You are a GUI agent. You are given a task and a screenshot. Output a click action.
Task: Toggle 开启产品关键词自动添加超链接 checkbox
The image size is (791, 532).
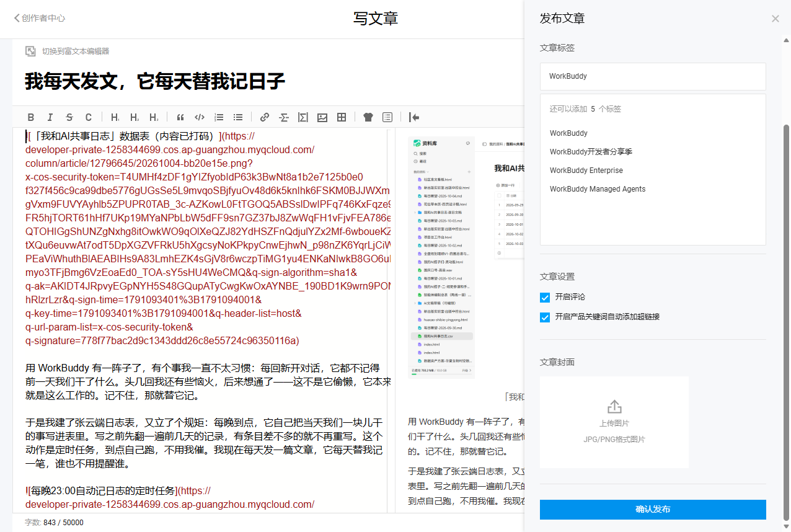(545, 317)
